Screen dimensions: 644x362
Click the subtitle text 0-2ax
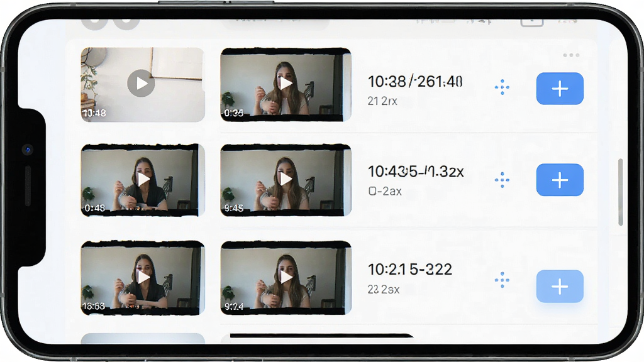coord(385,191)
